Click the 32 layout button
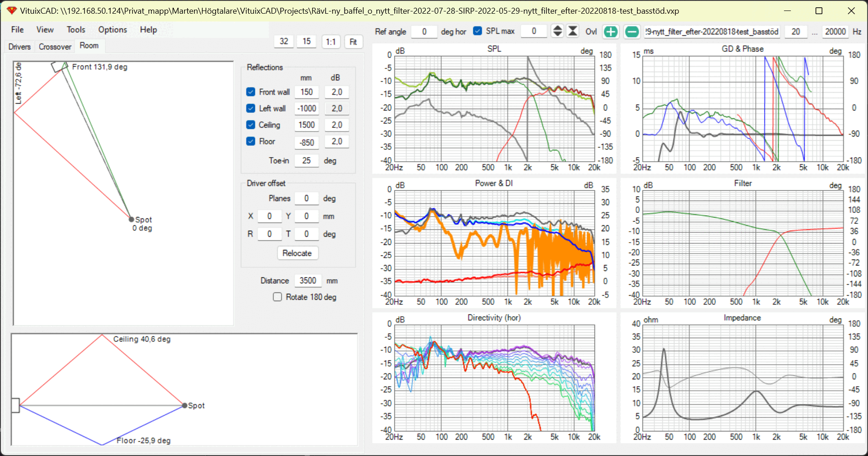The width and height of the screenshot is (868, 456). pos(284,42)
